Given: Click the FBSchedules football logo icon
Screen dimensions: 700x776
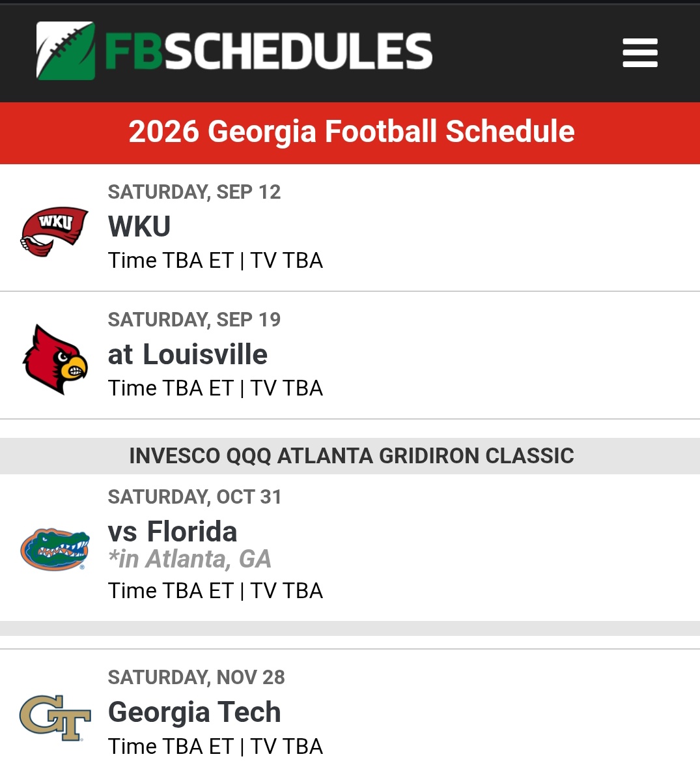Looking at the screenshot, I should [x=66, y=51].
